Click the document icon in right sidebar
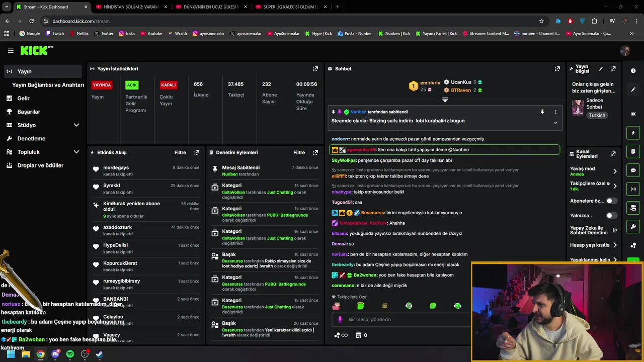 point(633,151)
